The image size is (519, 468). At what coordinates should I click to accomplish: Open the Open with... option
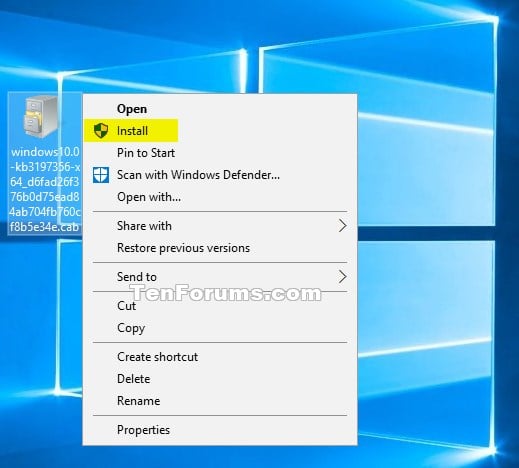tap(149, 197)
